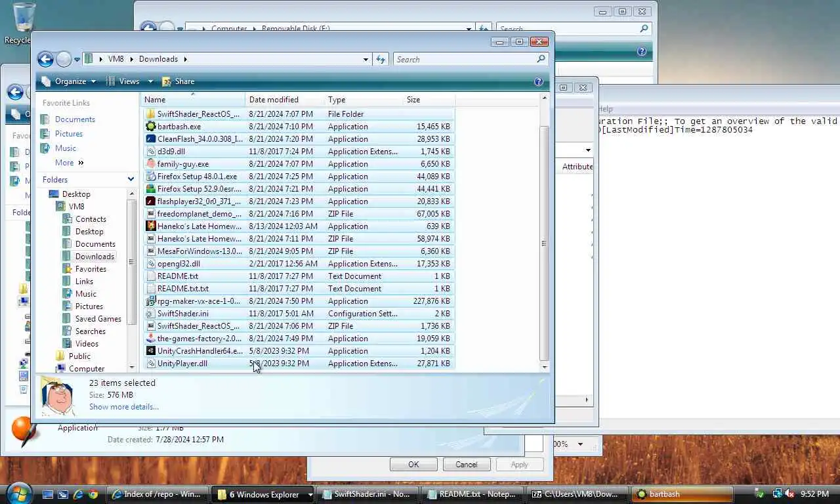Select SwiftShader.ini file icon

[x=151, y=314]
